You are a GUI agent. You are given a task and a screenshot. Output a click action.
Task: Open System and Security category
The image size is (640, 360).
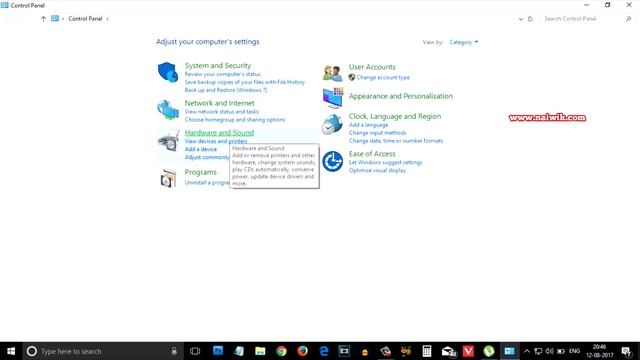[x=218, y=65]
